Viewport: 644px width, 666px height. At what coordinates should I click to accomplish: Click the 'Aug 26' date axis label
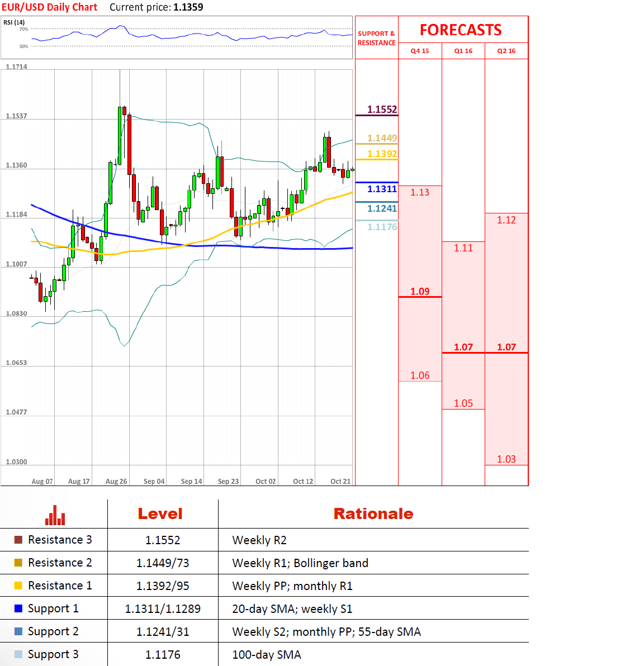point(116,481)
